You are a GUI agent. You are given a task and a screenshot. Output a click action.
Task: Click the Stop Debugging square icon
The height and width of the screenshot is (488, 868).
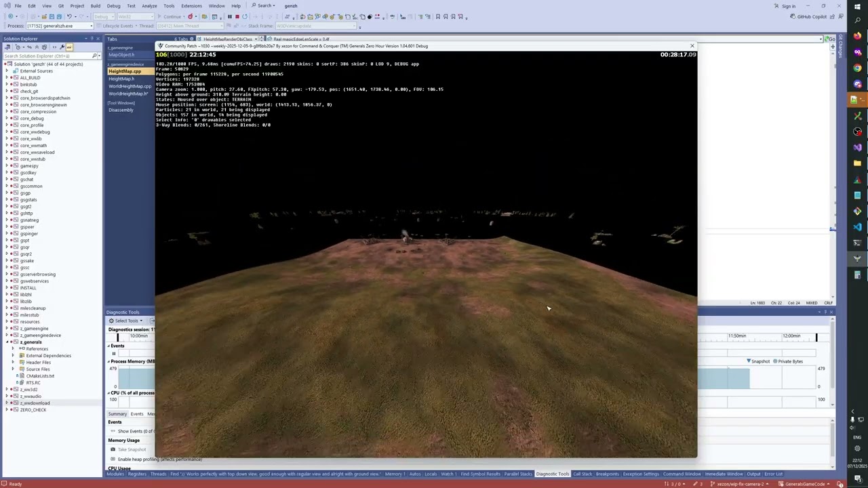pos(237,16)
